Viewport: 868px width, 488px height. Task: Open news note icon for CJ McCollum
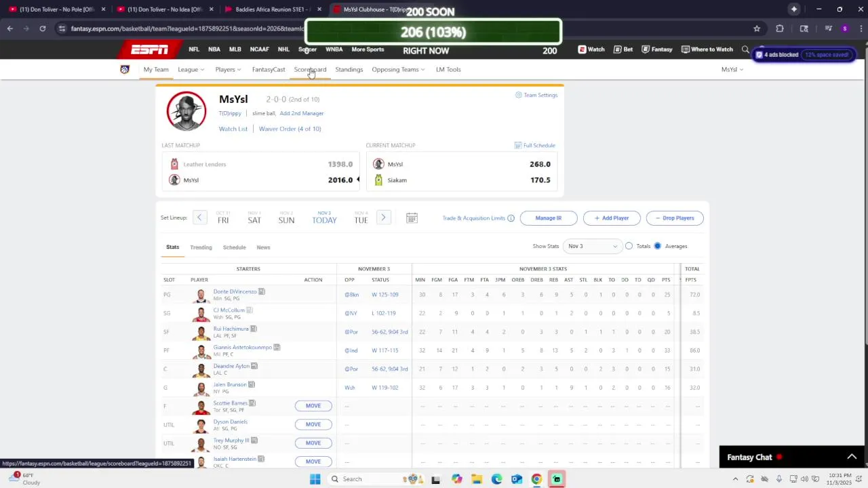point(249,310)
